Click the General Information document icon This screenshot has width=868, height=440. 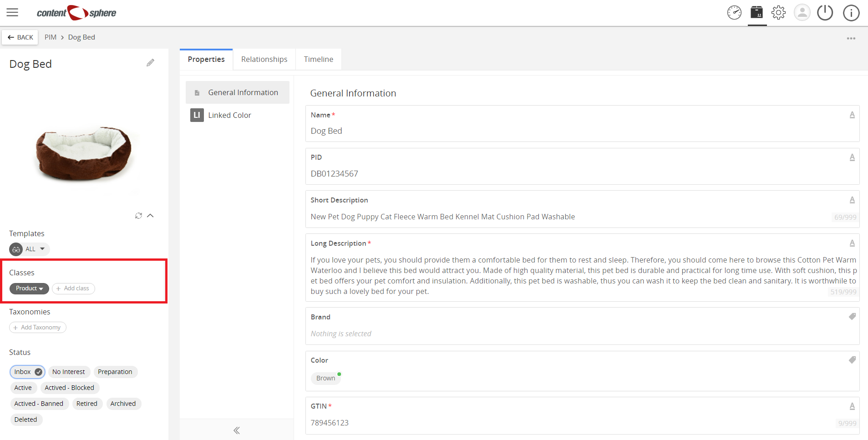click(197, 93)
